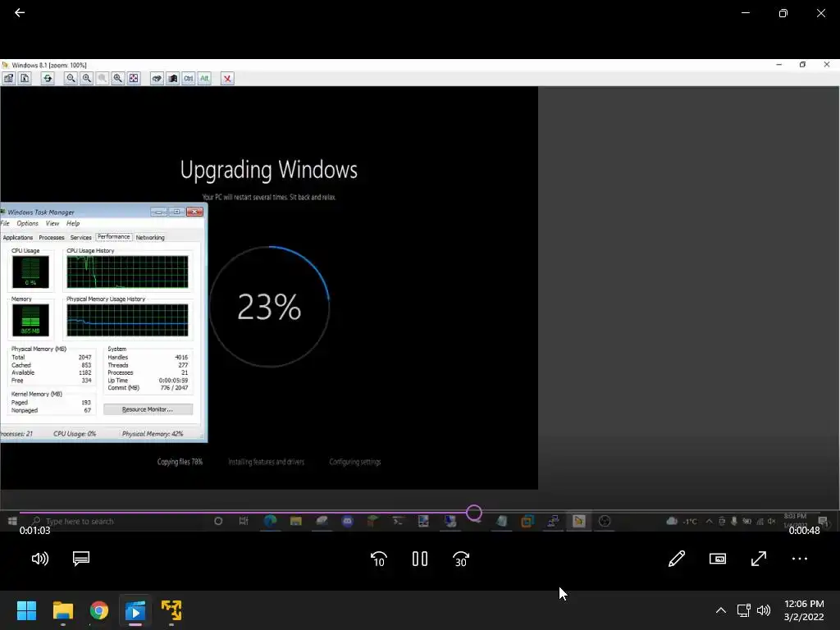Click the 'Installing features and drivers' text
840x630 pixels.
267,462
